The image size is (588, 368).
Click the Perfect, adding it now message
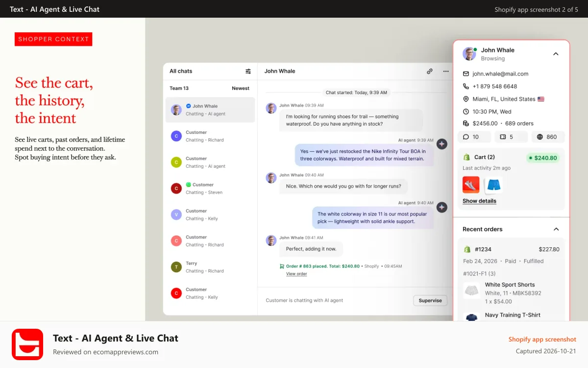(x=311, y=249)
